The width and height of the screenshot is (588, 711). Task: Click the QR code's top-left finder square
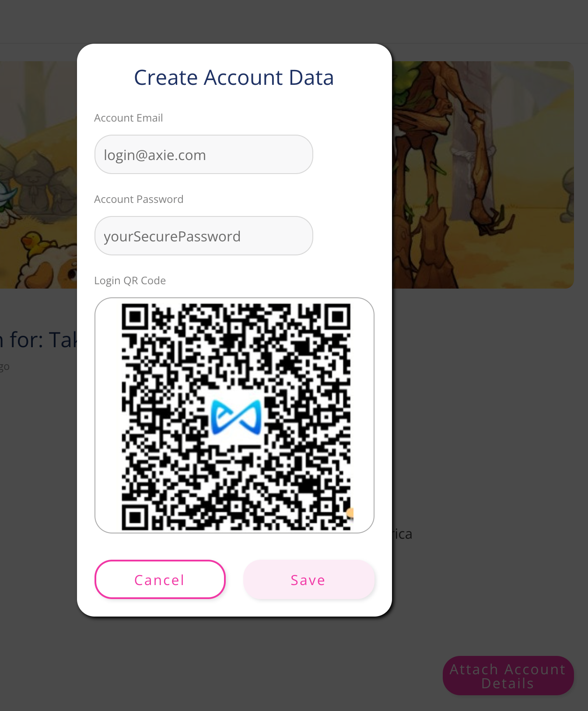(x=136, y=317)
